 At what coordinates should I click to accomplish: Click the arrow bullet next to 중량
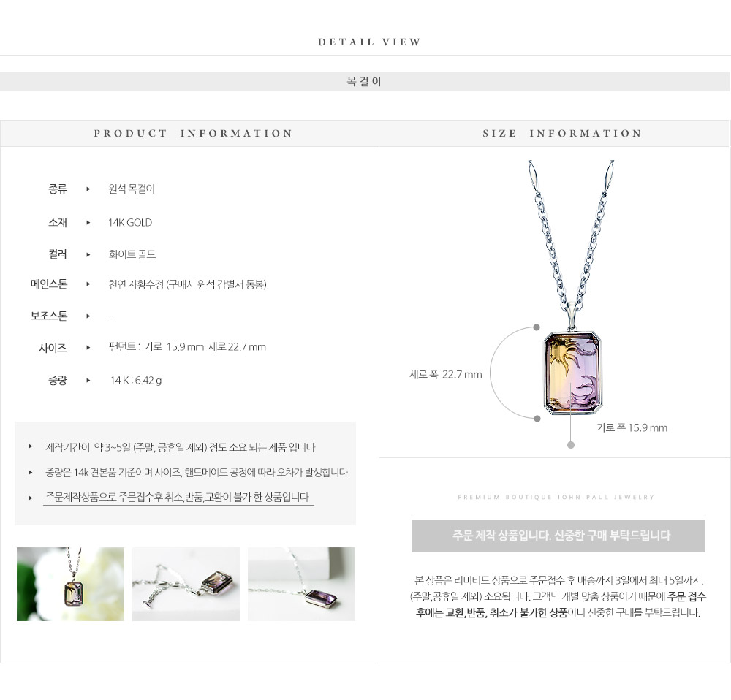click(88, 380)
